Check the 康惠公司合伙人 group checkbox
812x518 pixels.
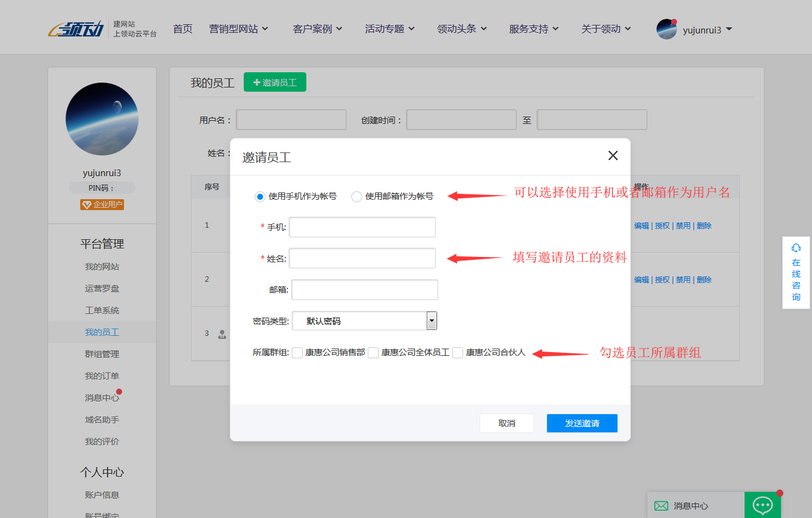(x=458, y=352)
